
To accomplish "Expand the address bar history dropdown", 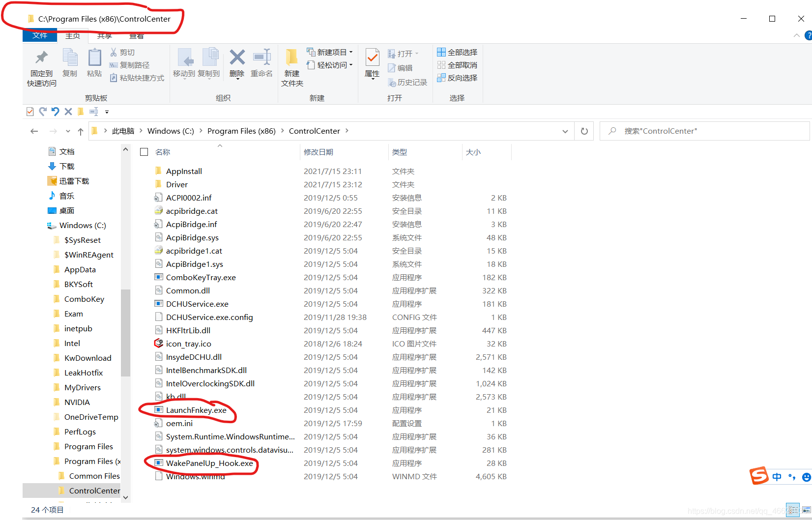I will point(565,131).
